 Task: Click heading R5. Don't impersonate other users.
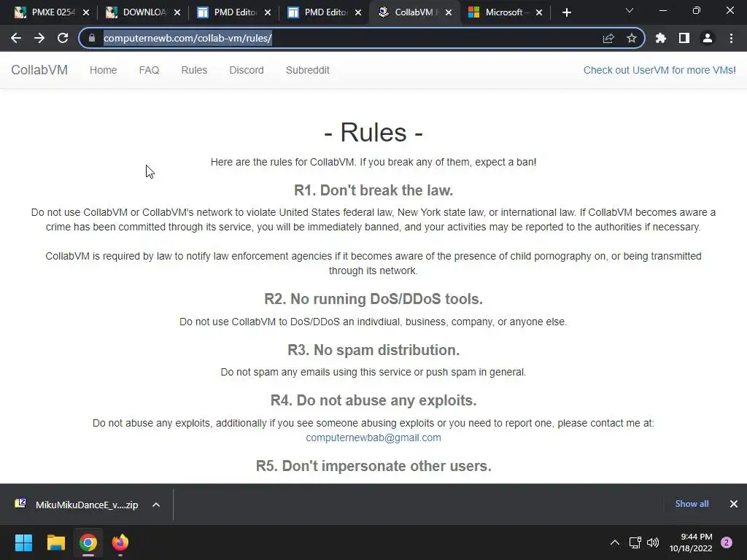tap(373, 465)
